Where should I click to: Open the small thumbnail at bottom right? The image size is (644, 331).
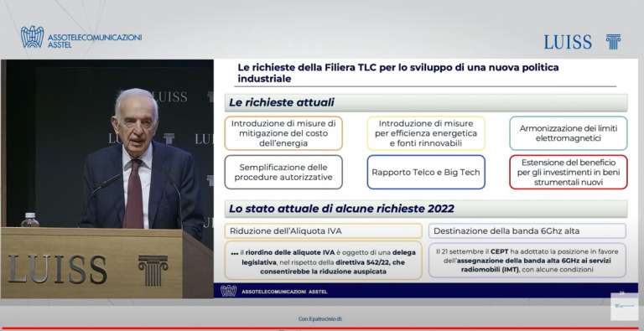624,307
